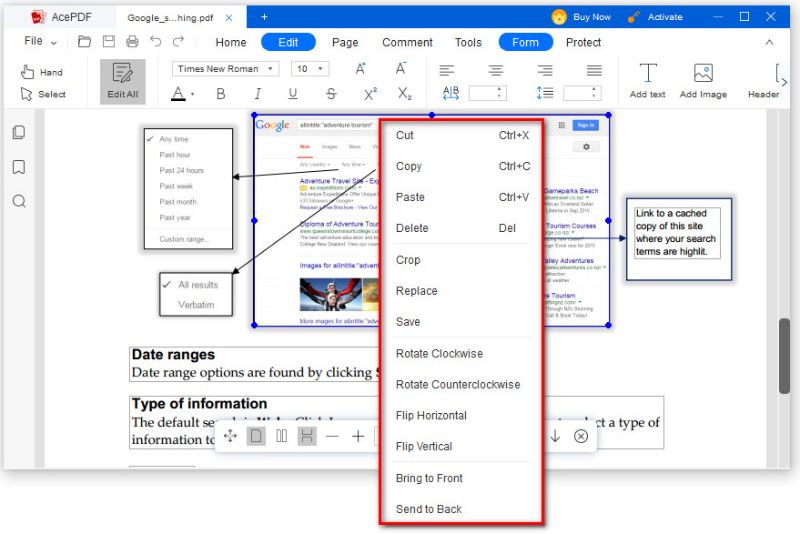Open the page thumbnails sidebar panel

[19, 133]
